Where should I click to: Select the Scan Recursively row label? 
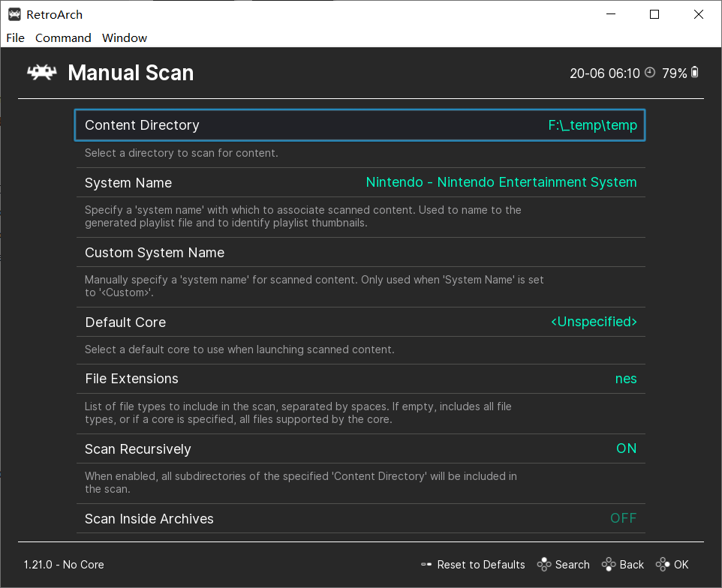click(137, 449)
